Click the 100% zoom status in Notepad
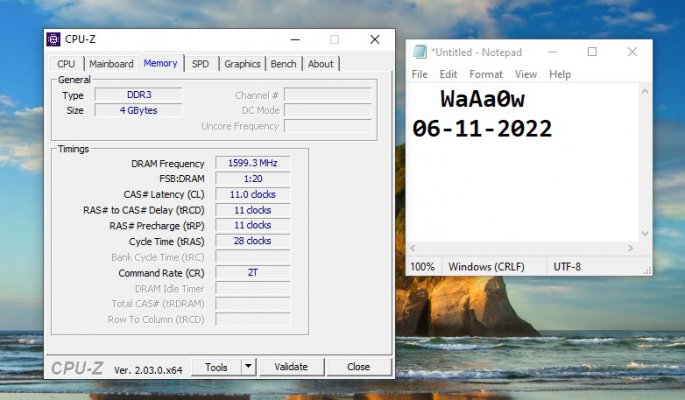 422,267
